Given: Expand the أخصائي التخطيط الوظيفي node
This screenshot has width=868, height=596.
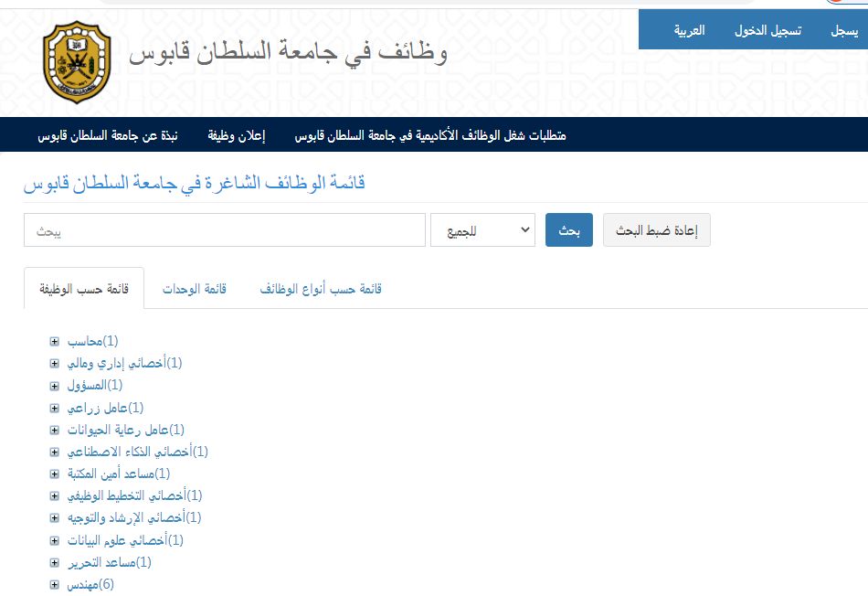Looking at the screenshot, I should click(54, 495).
